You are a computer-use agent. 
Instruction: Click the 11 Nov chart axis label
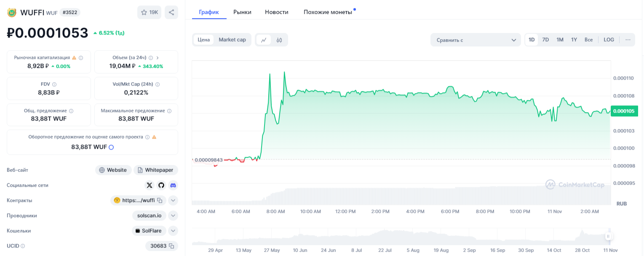[x=555, y=211]
